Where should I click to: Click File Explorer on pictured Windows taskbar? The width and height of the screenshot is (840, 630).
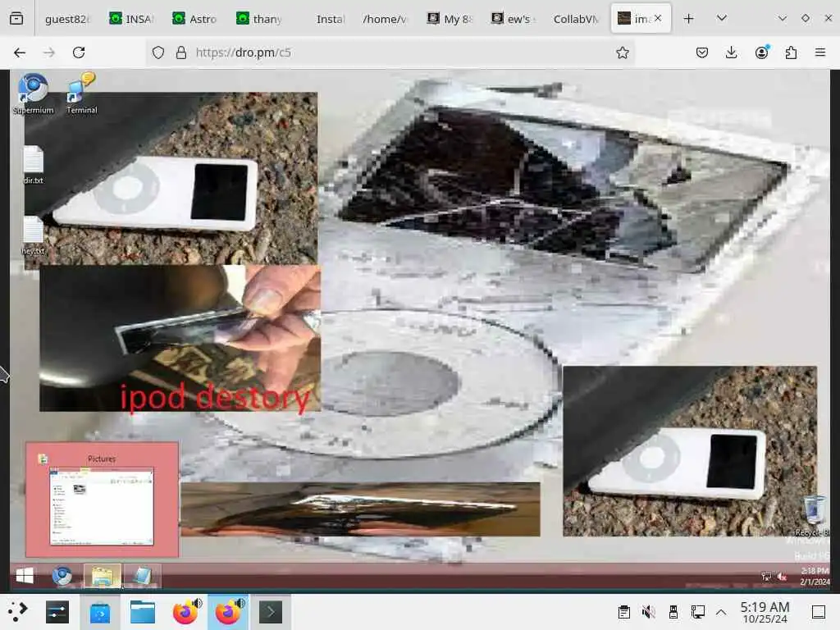[103, 577]
